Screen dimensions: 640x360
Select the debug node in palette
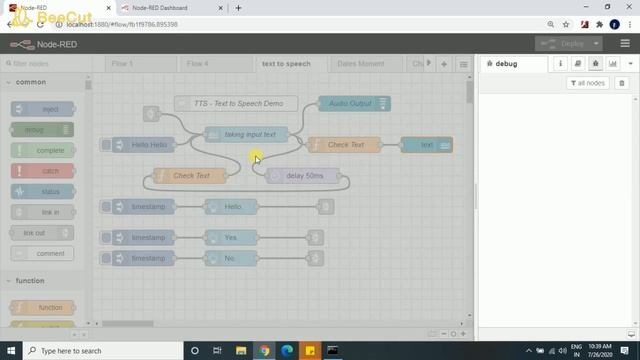(42, 130)
